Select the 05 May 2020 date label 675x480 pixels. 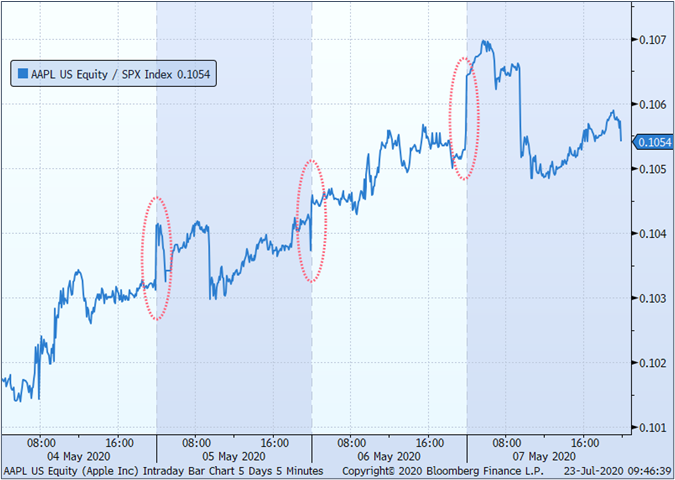(234, 454)
